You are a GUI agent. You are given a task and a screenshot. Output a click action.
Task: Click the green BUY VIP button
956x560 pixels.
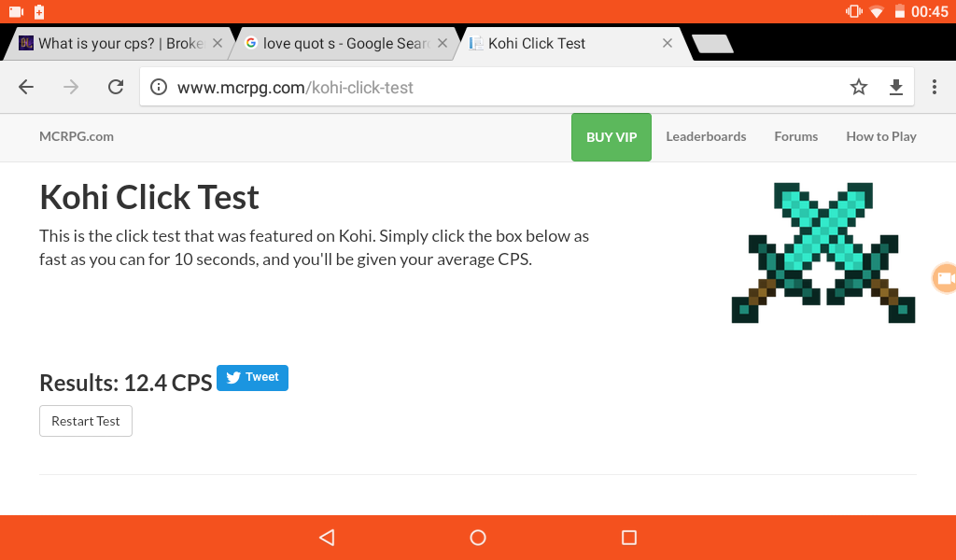[611, 137]
